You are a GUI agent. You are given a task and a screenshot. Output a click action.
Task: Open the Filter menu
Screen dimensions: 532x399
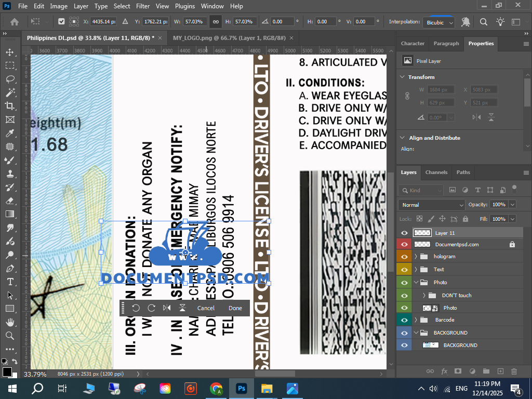tap(142, 6)
